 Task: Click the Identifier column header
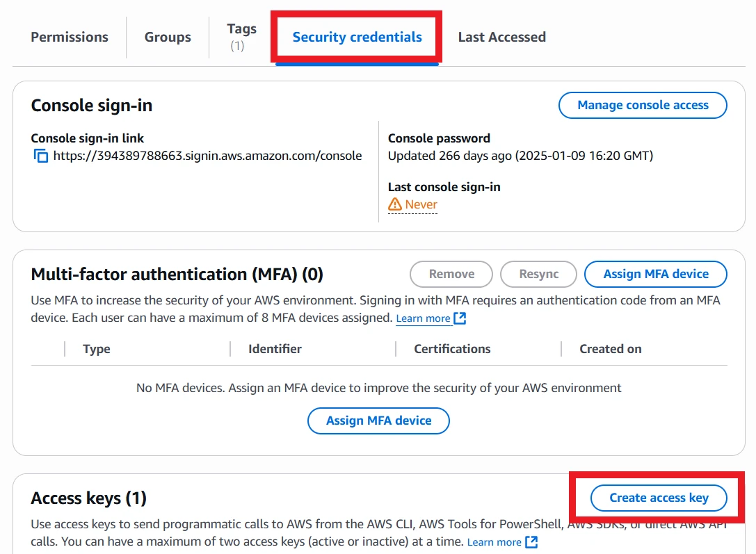click(275, 349)
